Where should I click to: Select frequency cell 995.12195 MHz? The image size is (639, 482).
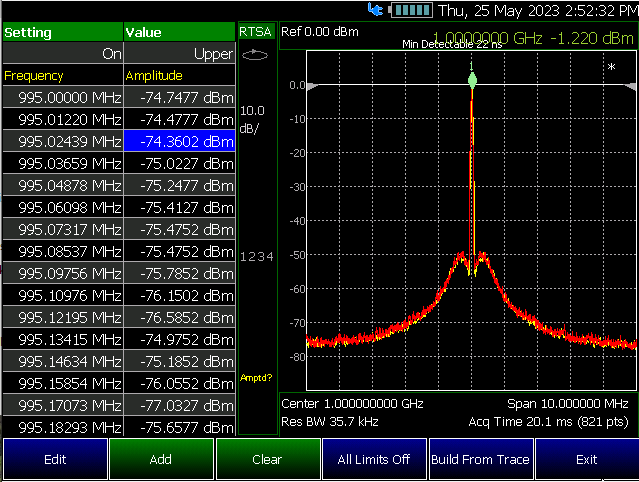(x=63, y=317)
